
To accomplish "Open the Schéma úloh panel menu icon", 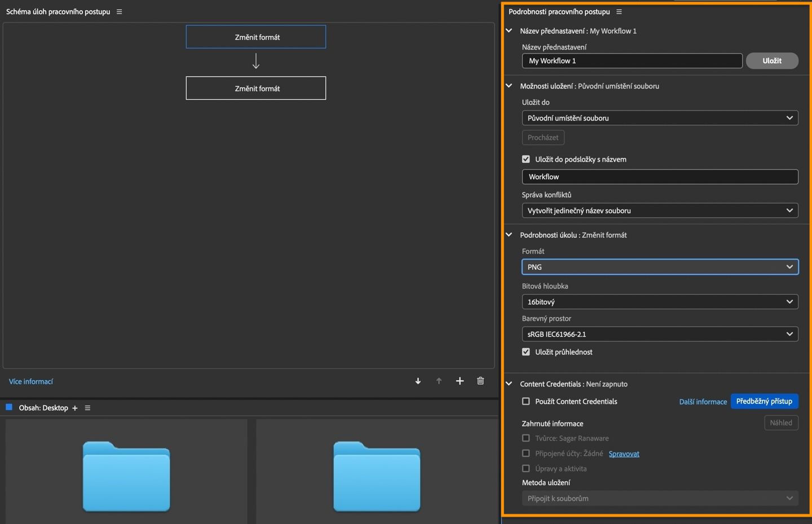I will tap(119, 11).
